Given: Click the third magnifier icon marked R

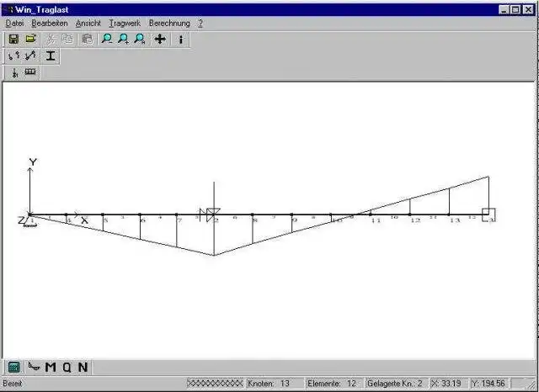Looking at the screenshot, I should [140, 40].
